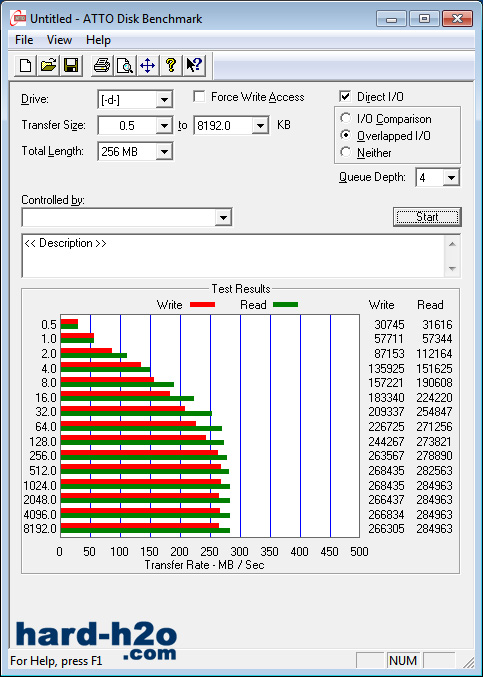The width and height of the screenshot is (483, 677).
Task: Open the File menu
Action: click(x=24, y=40)
